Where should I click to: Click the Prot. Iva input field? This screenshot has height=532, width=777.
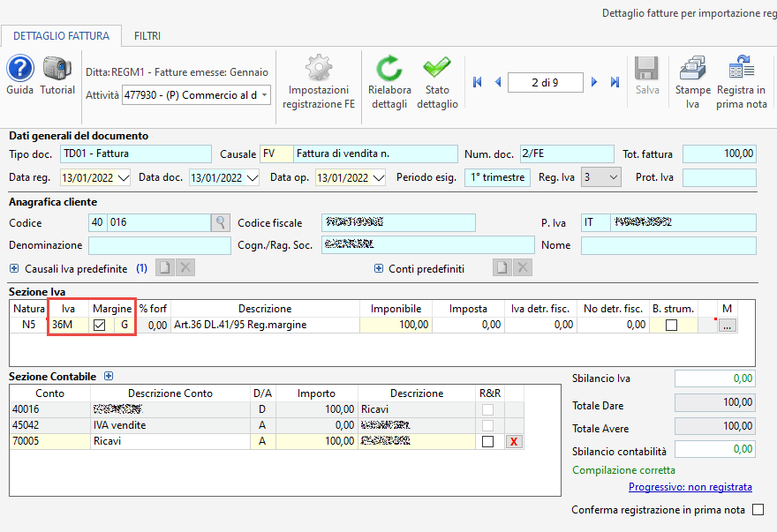719,177
